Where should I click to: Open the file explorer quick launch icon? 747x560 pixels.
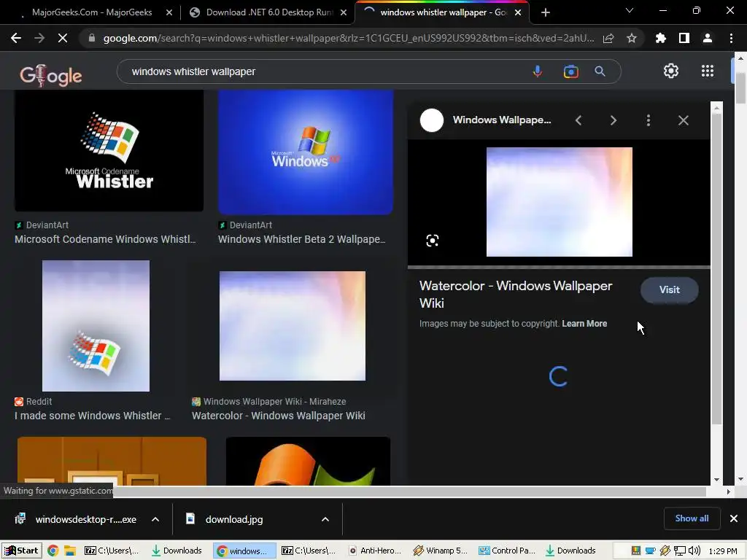pos(70,551)
